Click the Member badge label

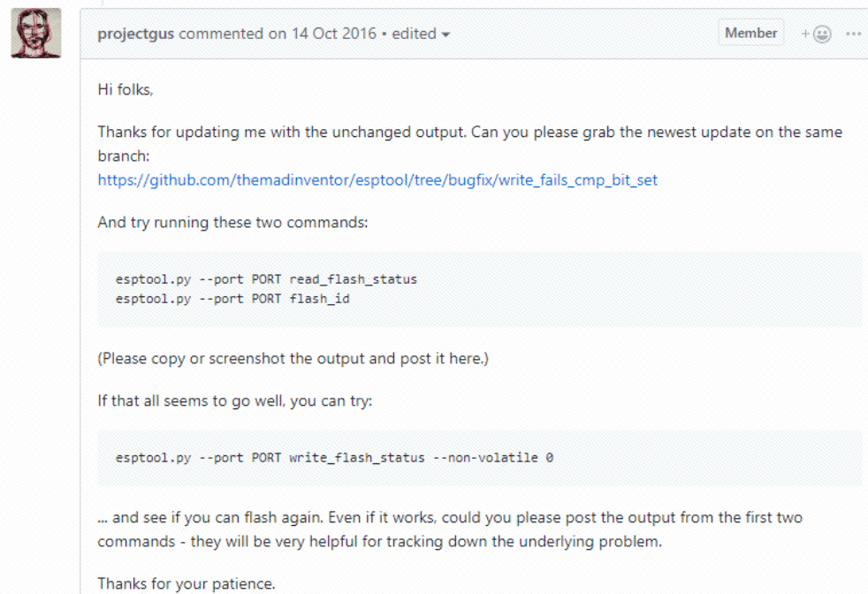pyautogui.click(x=750, y=33)
